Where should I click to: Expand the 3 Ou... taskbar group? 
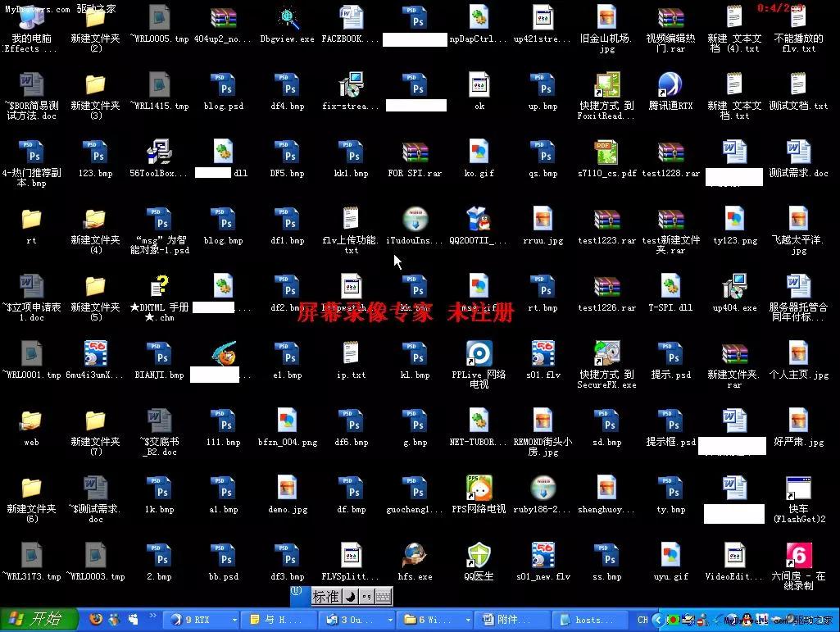coord(390,621)
